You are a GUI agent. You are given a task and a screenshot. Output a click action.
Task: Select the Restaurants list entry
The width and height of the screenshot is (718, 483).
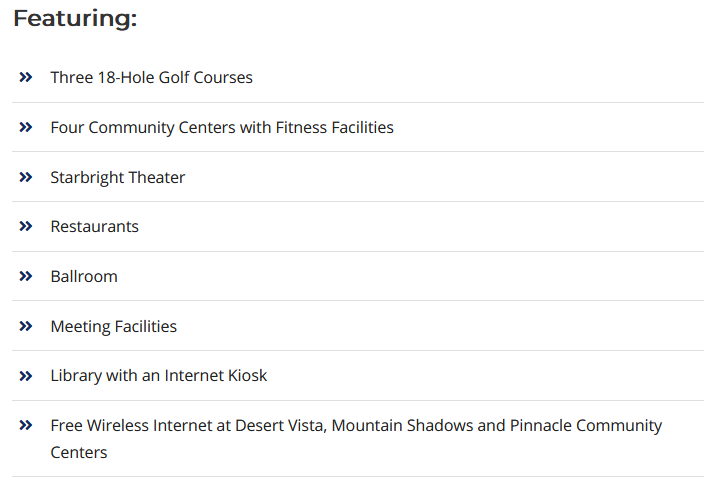pyautogui.click(x=94, y=226)
